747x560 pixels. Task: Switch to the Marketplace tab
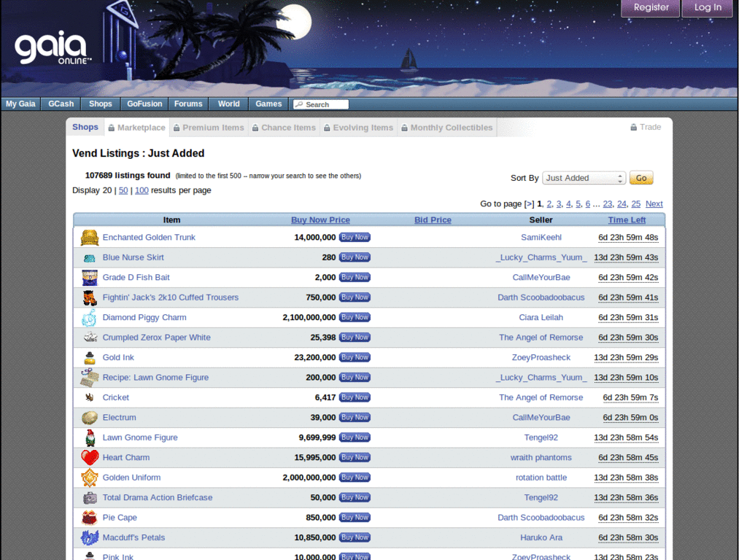tap(136, 128)
